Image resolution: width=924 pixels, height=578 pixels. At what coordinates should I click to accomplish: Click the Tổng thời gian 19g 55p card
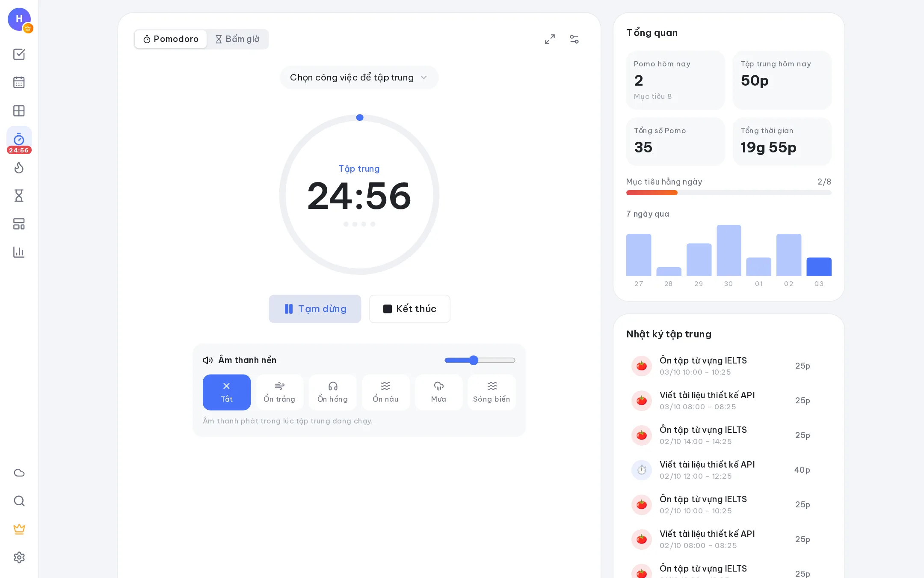(x=782, y=142)
